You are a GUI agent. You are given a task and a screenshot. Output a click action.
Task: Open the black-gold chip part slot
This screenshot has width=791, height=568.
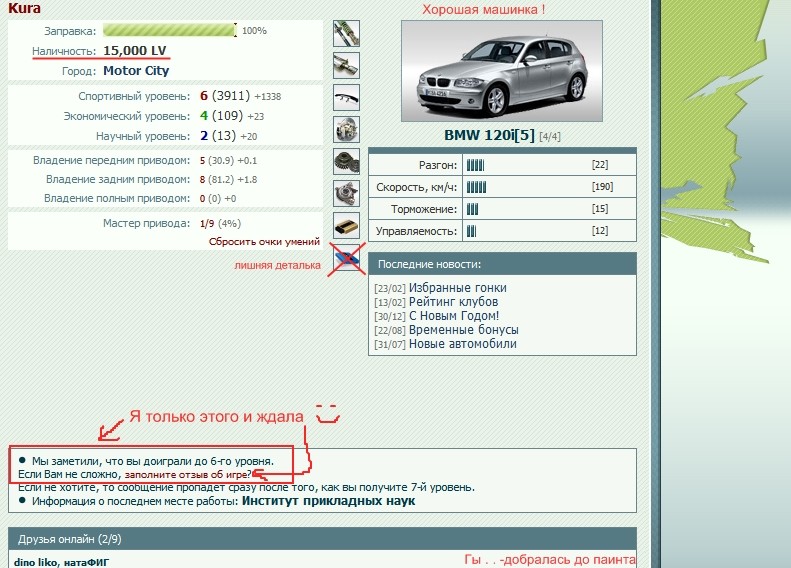pos(347,225)
